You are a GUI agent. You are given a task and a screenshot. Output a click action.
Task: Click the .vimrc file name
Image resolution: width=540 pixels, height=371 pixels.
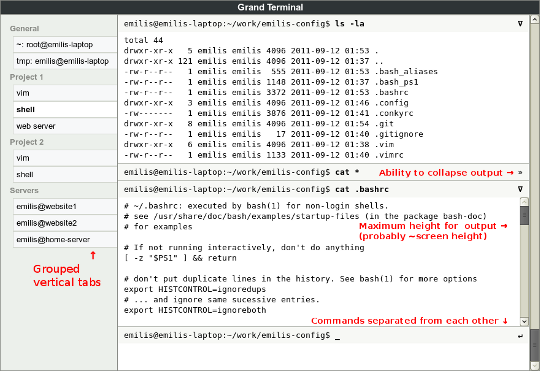pyautogui.click(x=389, y=155)
